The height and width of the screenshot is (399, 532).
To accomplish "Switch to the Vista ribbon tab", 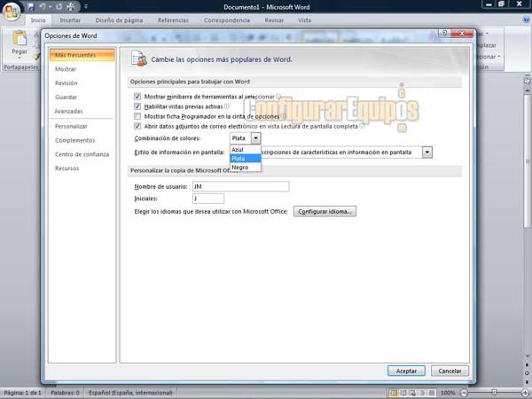I will 304,20.
